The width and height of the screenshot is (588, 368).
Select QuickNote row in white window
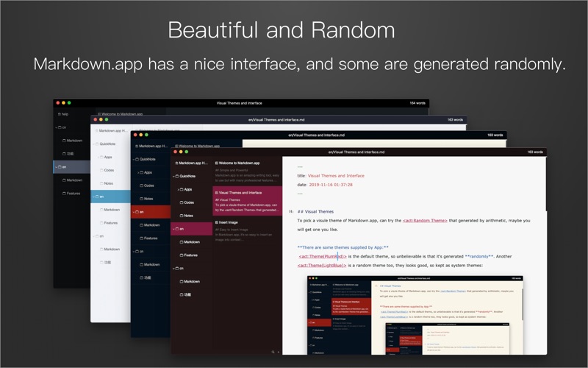(x=111, y=144)
